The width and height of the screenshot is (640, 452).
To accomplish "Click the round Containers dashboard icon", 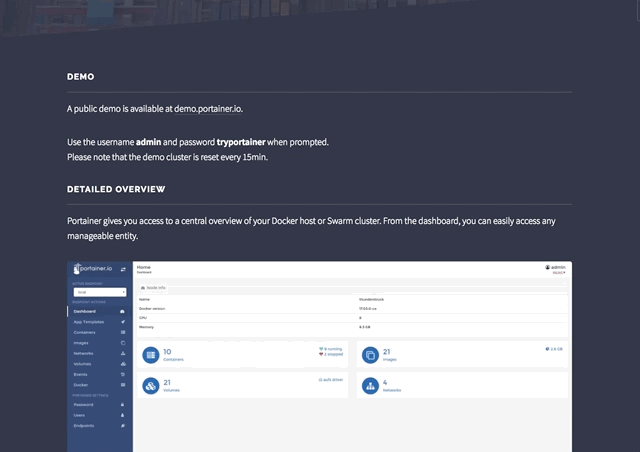I will (150, 354).
